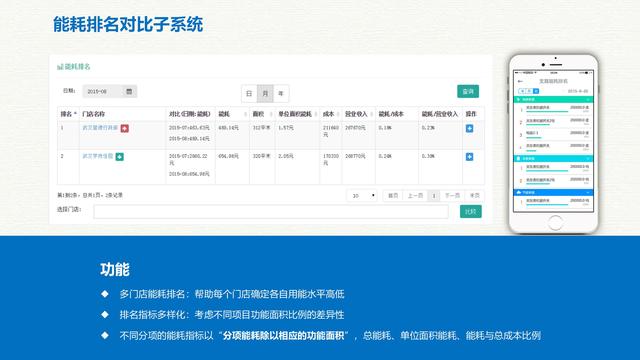Image resolution: width=640 pixels, height=360 pixels.
Task: Collapse the green section header on phone
Action: pos(553,99)
